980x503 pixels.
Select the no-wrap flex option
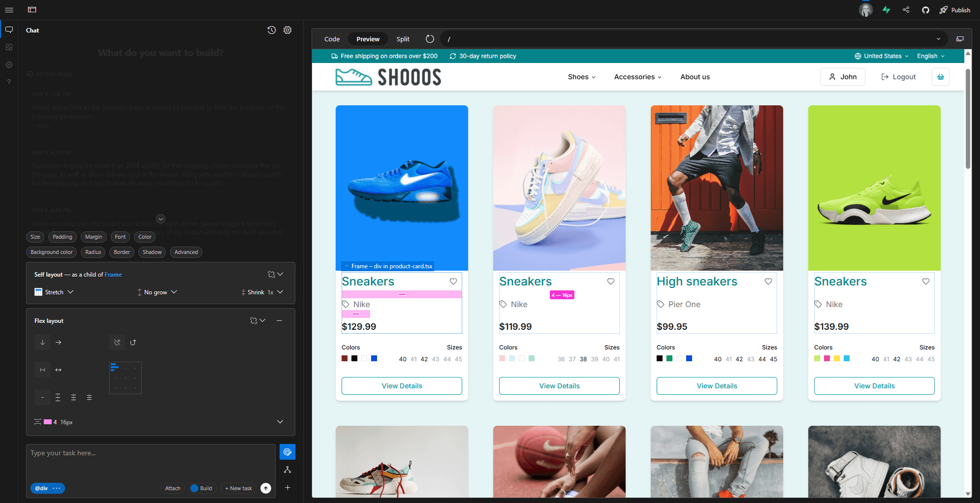point(117,342)
